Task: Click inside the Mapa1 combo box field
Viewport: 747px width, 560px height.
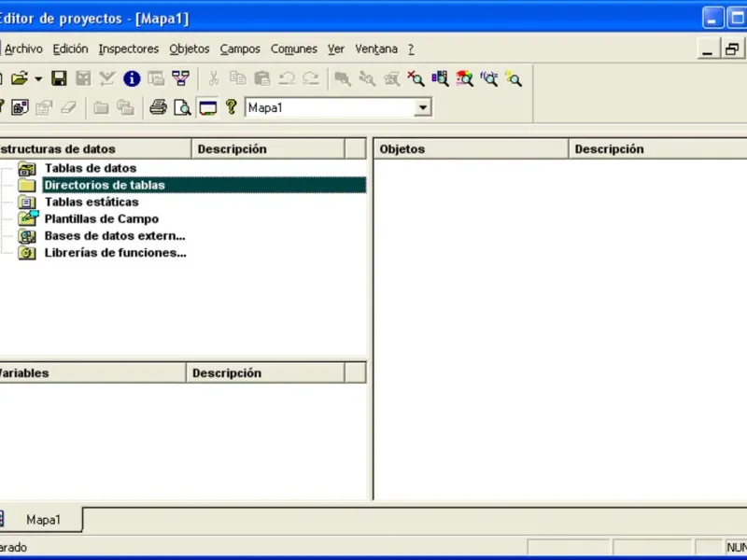Action: coord(330,107)
